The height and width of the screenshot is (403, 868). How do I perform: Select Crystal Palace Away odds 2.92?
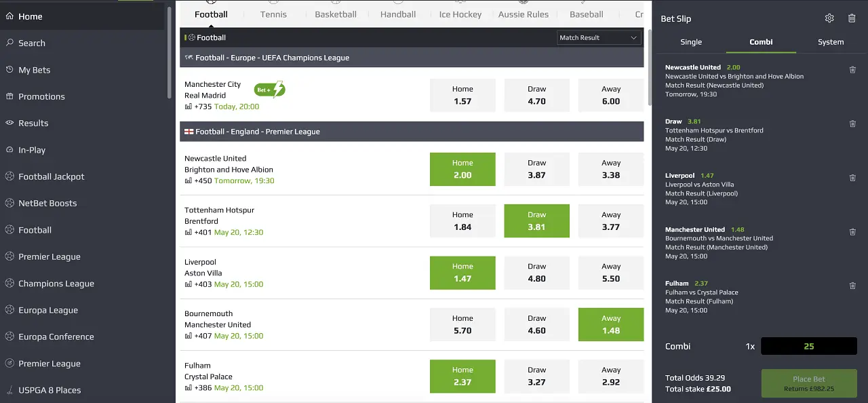coord(611,377)
